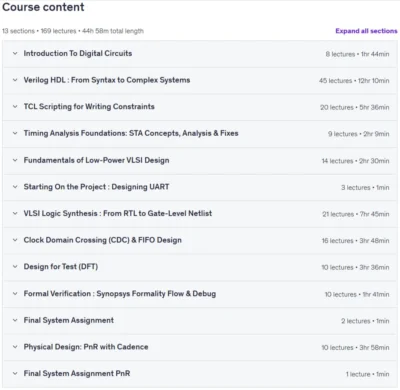Expand Physical Design PnR chevron

[x=15, y=347]
